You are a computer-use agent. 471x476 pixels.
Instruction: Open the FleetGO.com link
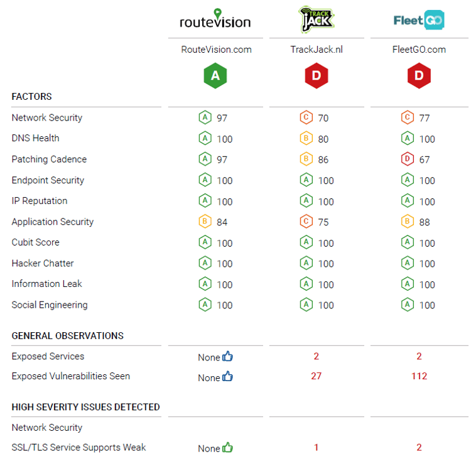(419, 50)
